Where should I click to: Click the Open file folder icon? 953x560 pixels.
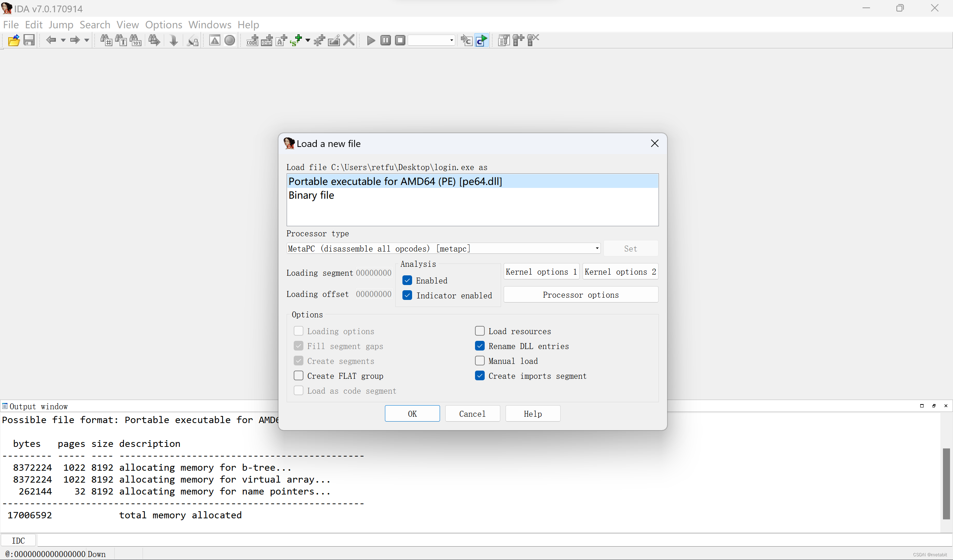14,40
